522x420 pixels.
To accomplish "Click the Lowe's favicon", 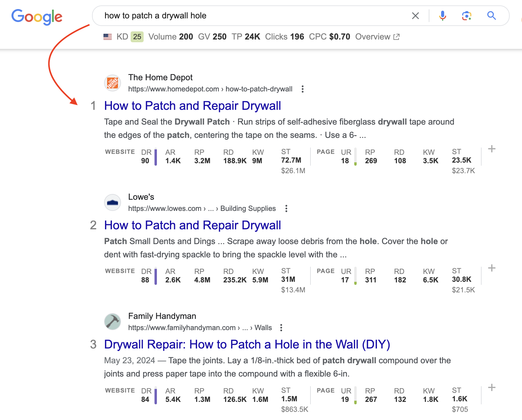I will (x=113, y=202).
